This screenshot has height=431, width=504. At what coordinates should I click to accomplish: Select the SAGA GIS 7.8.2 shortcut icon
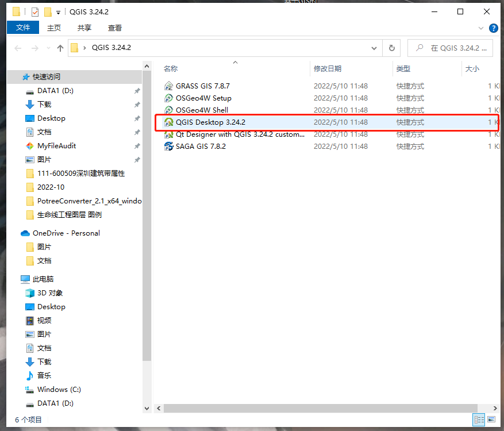tap(169, 146)
